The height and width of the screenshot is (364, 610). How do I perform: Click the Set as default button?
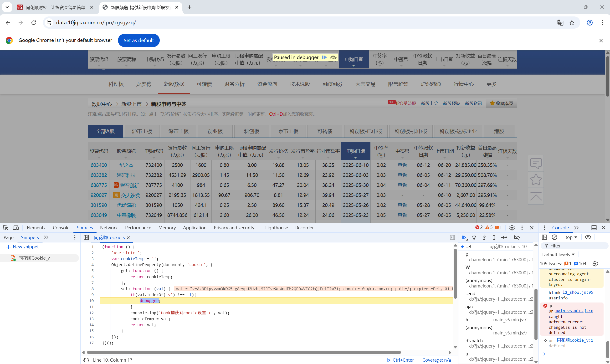pos(138,40)
